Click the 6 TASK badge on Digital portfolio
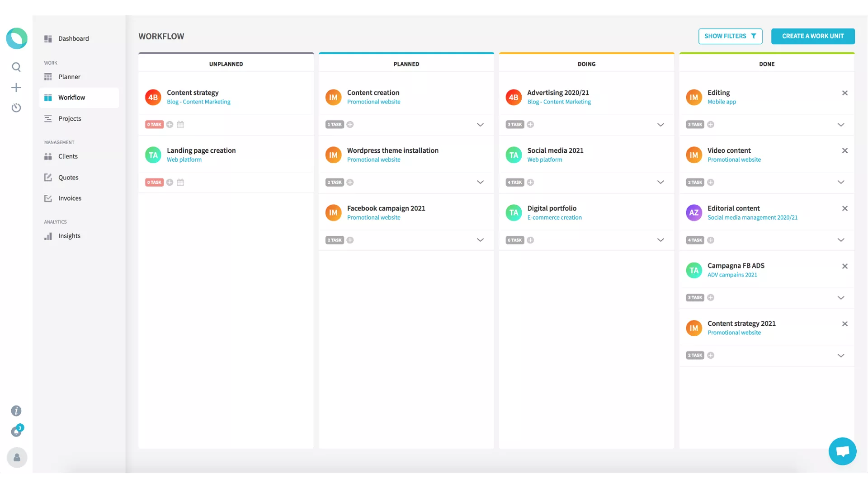 point(514,240)
